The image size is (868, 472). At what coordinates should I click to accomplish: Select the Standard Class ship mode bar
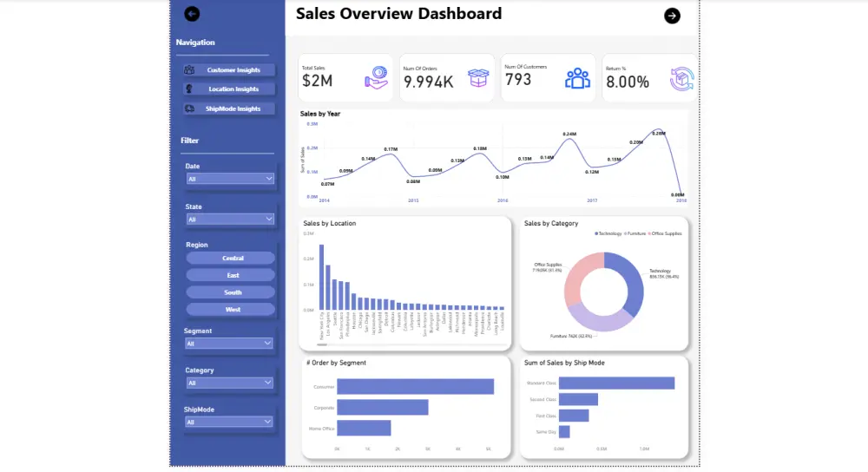pyautogui.click(x=616, y=383)
